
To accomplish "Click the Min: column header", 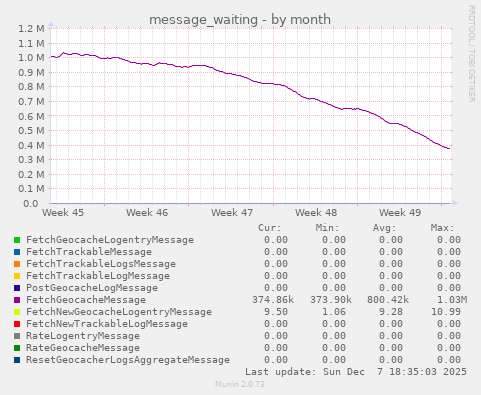I will coord(327,228).
